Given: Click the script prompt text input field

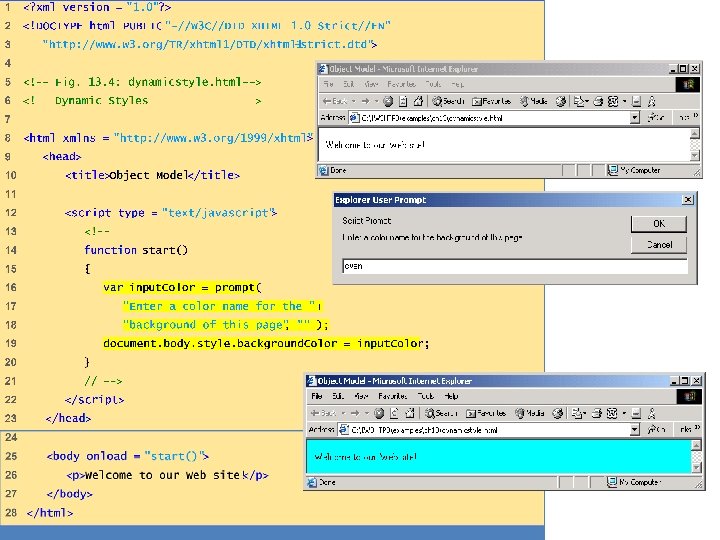Looking at the screenshot, I should tap(515, 266).
